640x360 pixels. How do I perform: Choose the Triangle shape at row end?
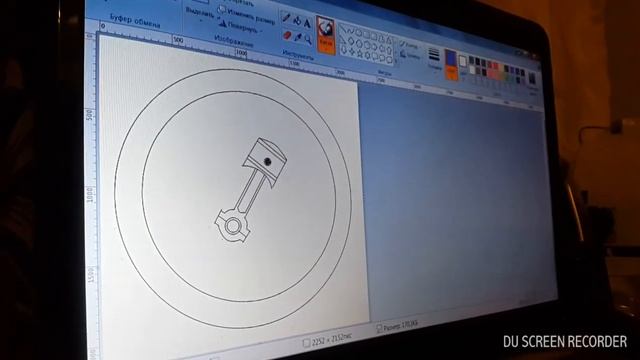click(389, 40)
